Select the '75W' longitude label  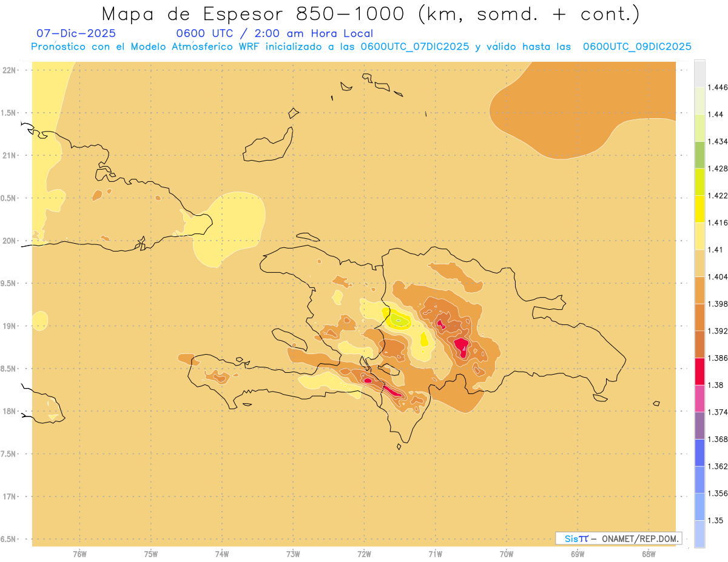click(x=151, y=554)
